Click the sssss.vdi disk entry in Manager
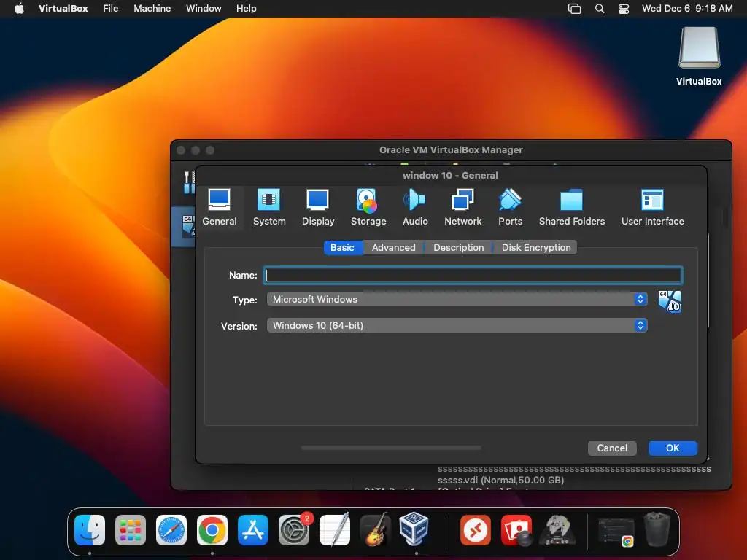Viewport: 747px width, 560px height. tap(500, 480)
